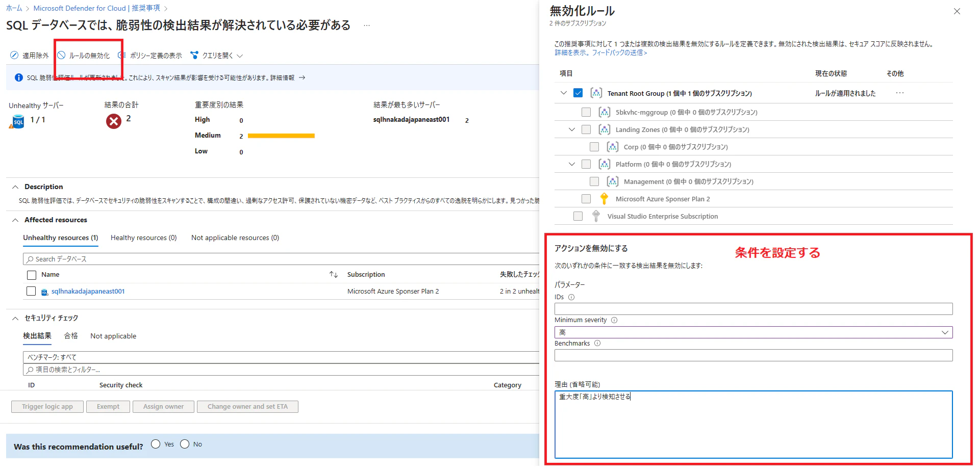This screenshot has width=980, height=474.
Task: Check the Visual Studio Enterprise Subscription checkbox
Action: [x=578, y=216]
